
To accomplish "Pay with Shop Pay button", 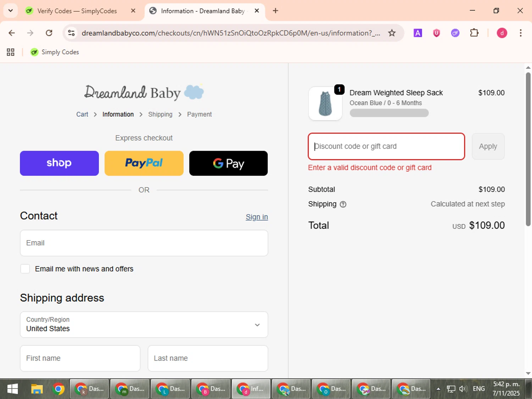I will coord(59,163).
